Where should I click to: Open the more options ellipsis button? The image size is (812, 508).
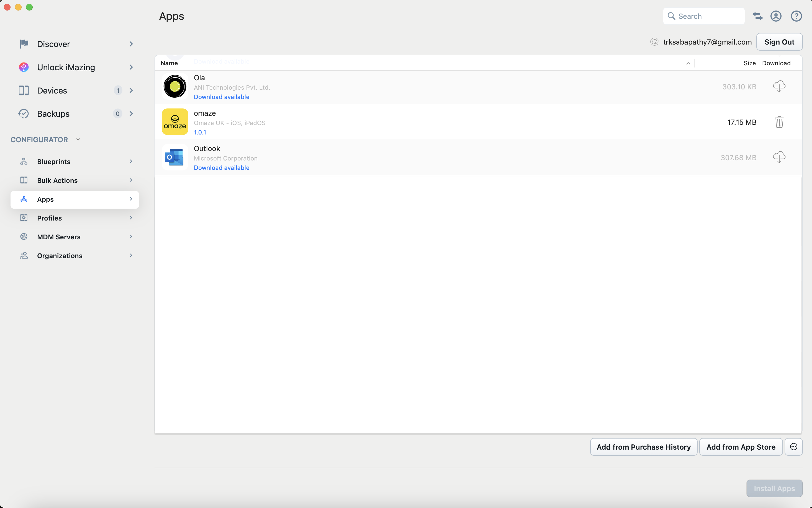pos(793,447)
